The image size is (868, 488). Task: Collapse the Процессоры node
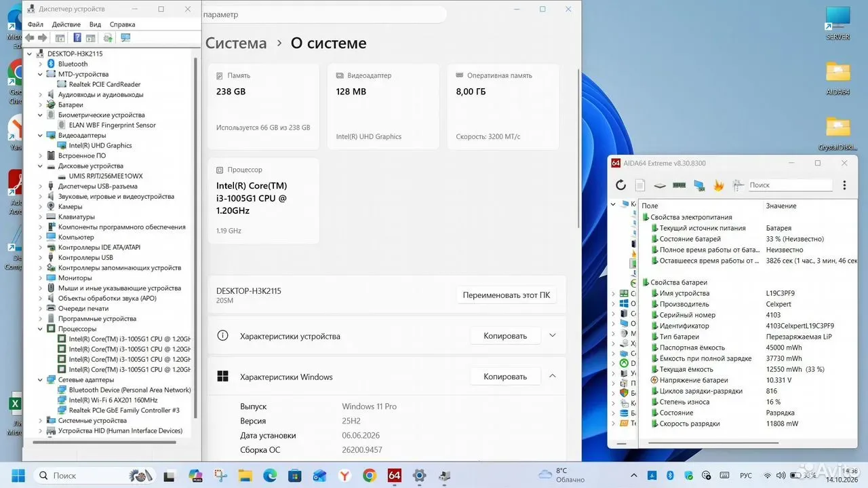tap(41, 329)
